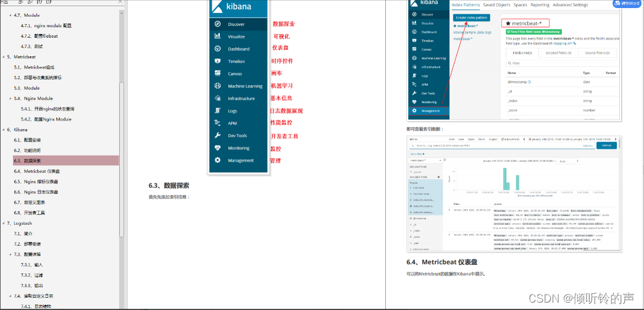Click collapse-all icon in bookmark panel toolbar

(x=30, y=2)
